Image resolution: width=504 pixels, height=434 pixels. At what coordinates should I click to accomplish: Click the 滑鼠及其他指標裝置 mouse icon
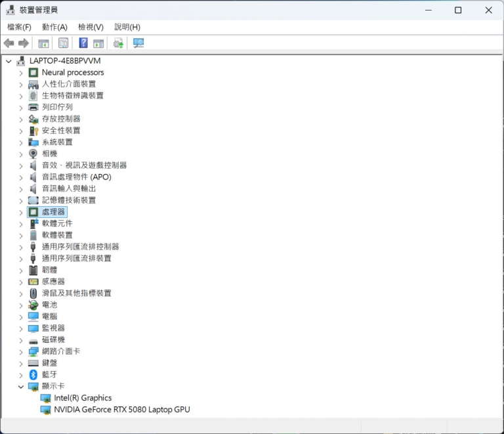[33, 293]
